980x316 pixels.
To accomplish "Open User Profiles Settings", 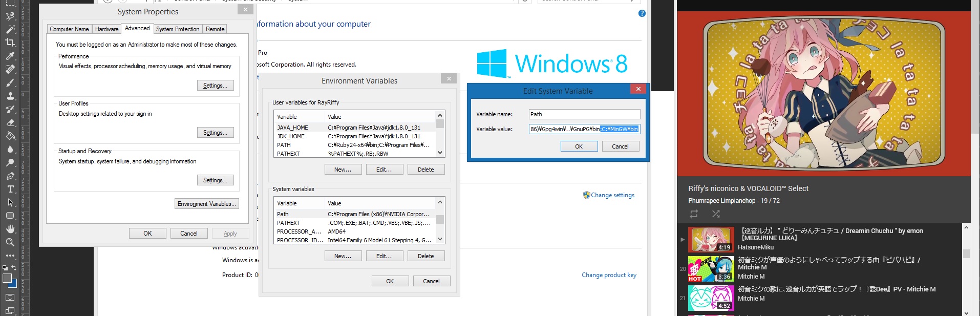I will 215,133.
